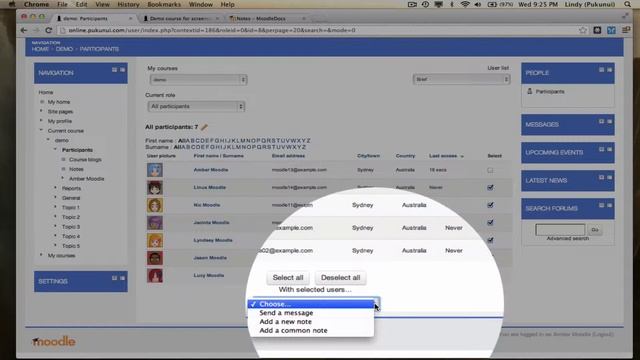Click edit pencil next to All participants
This screenshot has width=640, height=360.
204,127
